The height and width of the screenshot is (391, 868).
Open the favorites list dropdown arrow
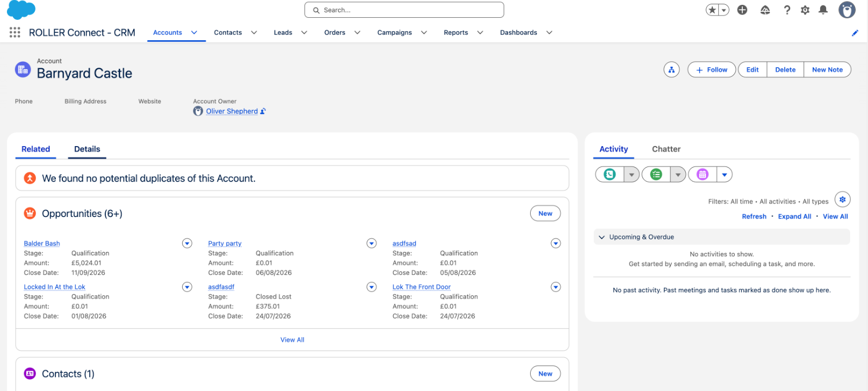pos(724,10)
